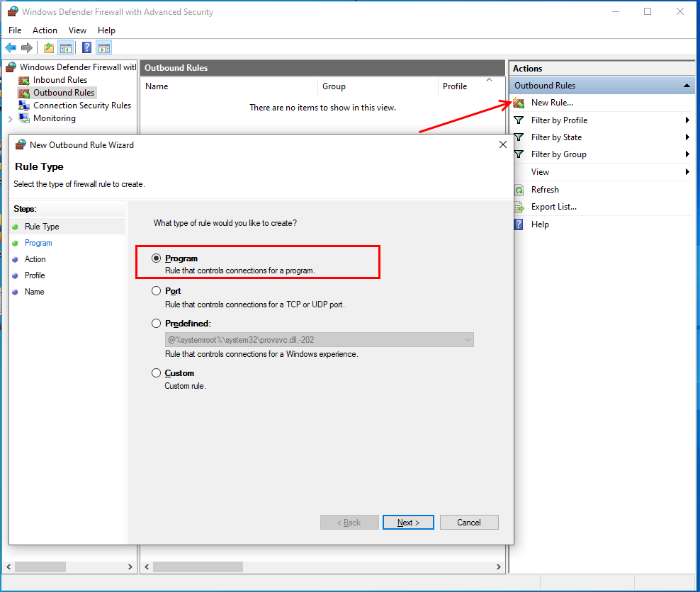Click the Filter by Group funnel icon
Viewport: 700px width, 592px height.
[519, 154]
